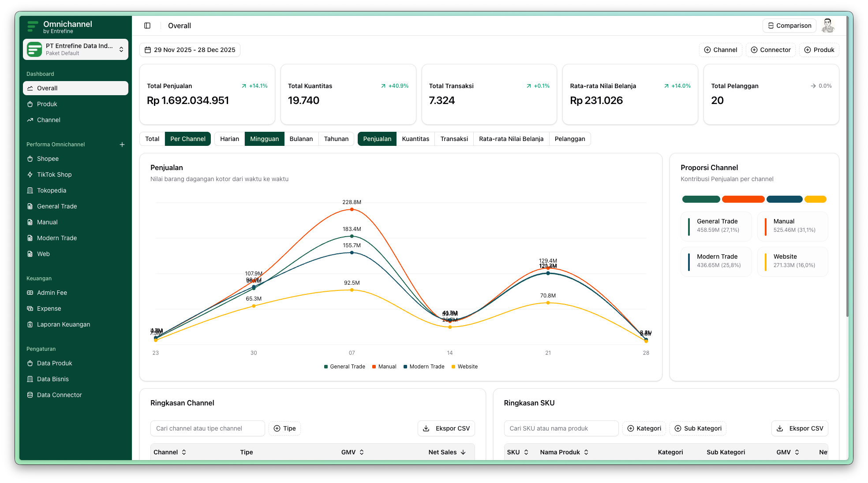Screen dimensions: 868x483
Task: Open the Comparison panel
Action: (789, 26)
